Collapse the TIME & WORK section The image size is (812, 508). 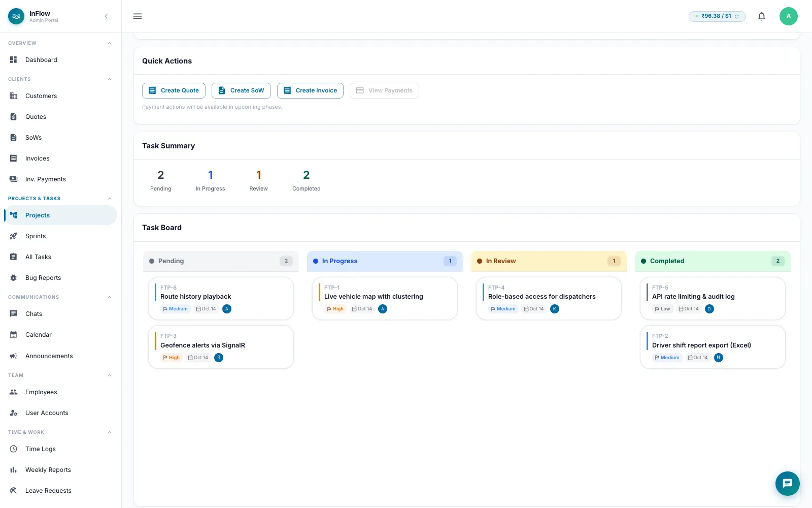pos(110,432)
